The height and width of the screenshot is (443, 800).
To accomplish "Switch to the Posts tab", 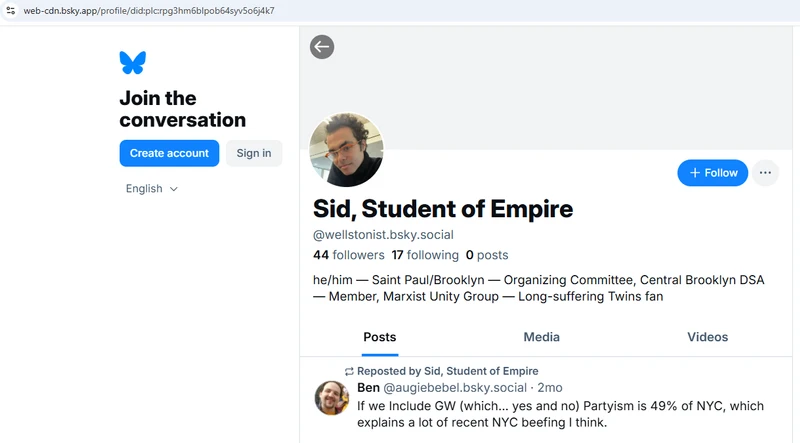I will pos(380,337).
